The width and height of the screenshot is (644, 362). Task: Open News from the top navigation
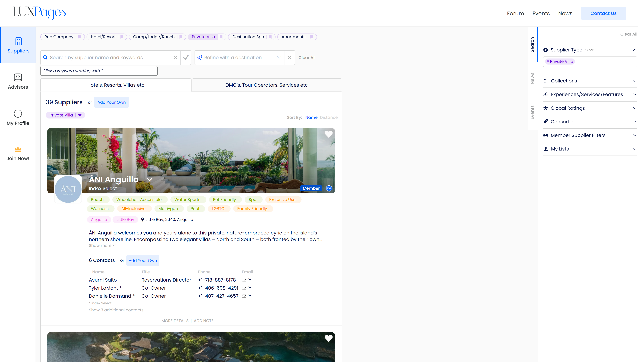(565, 13)
